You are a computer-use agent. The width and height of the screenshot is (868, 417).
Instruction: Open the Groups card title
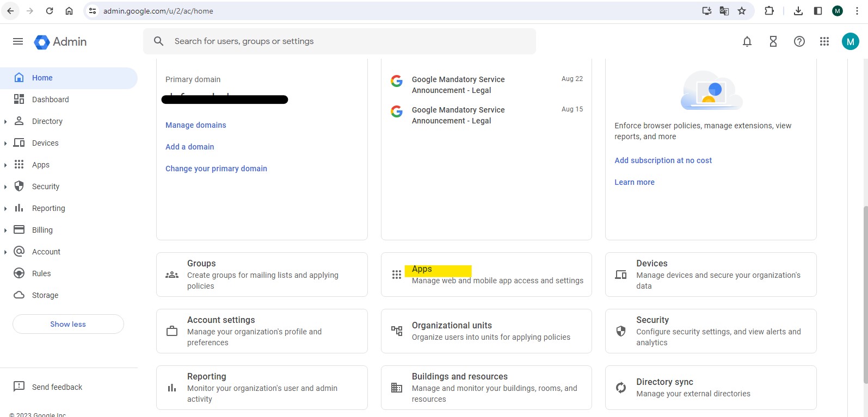pos(201,263)
